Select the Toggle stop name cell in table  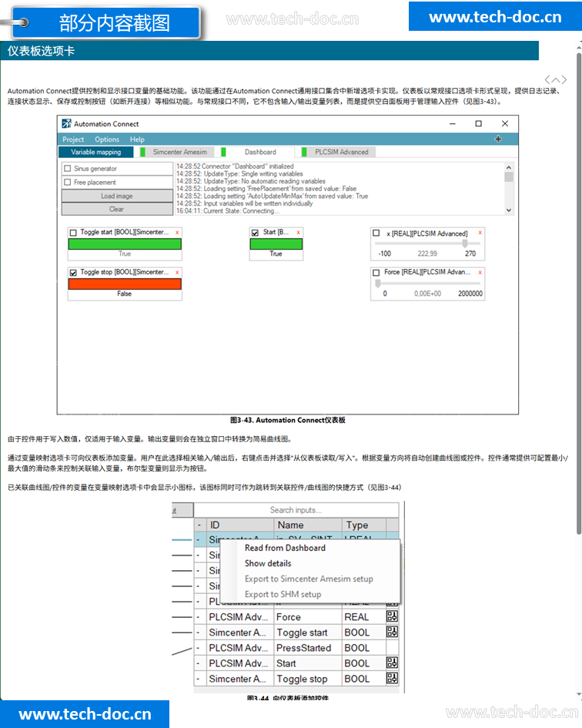click(308, 679)
